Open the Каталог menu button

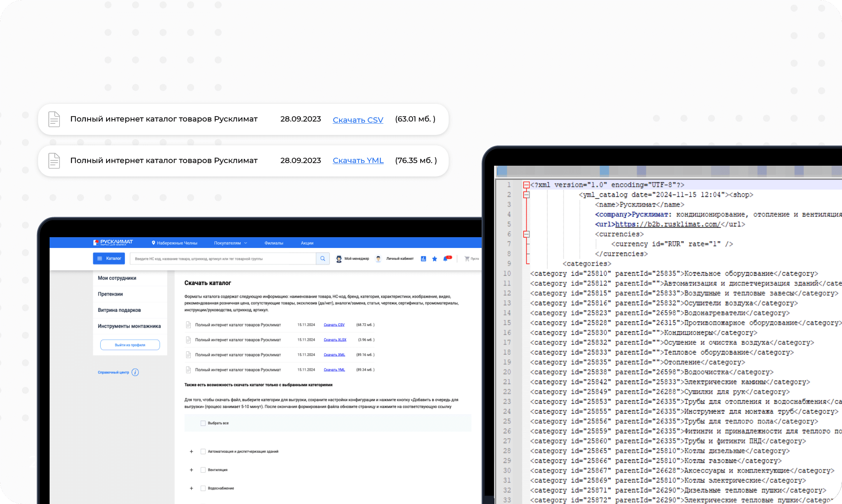tap(109, 258)
